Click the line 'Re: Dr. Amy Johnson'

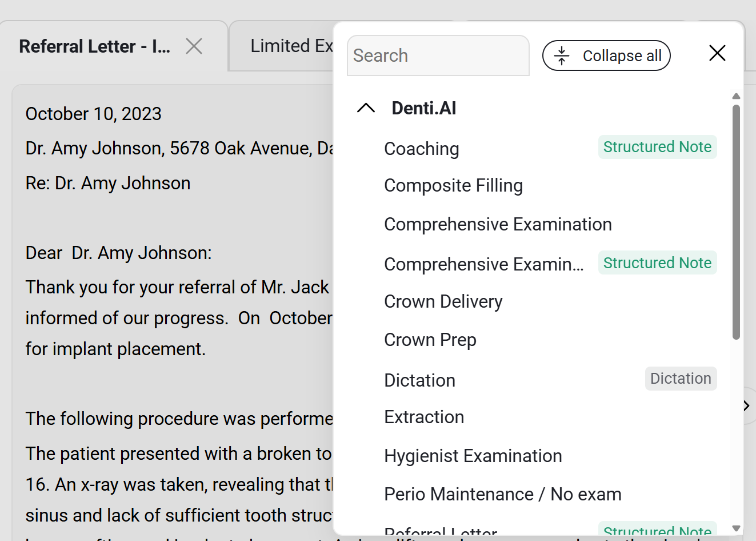[x=108, y=183]
